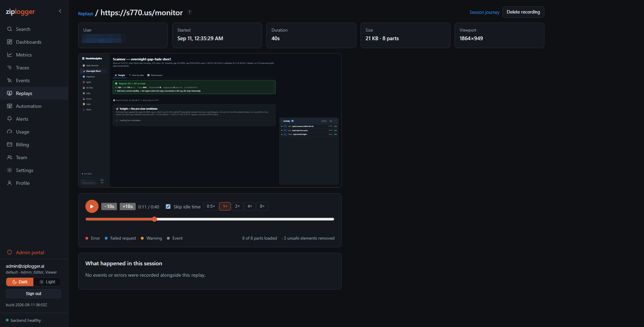Image resolution: width=644 pixels, height=327 pixels.
Task: Open the Traces list icon
Action: click(10, 68)
